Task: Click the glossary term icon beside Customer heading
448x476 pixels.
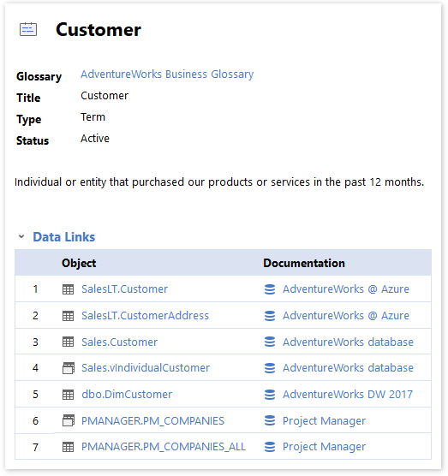Action: pos(28,29)
